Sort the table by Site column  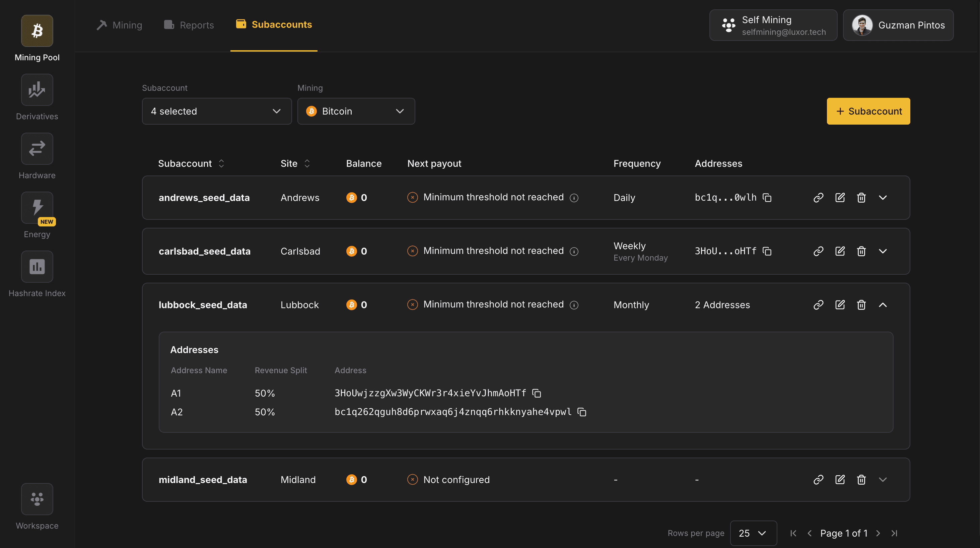coord(307,163)
